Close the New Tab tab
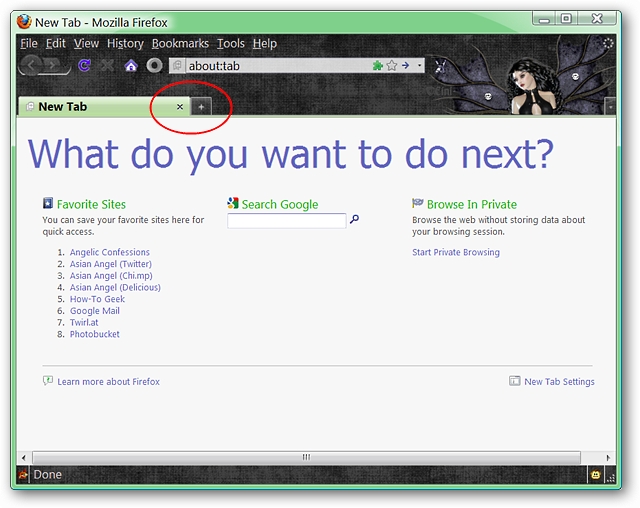Image resolution: width=640 pixels, height=508 pixels. pyautogui.click(x=180, y=106)
